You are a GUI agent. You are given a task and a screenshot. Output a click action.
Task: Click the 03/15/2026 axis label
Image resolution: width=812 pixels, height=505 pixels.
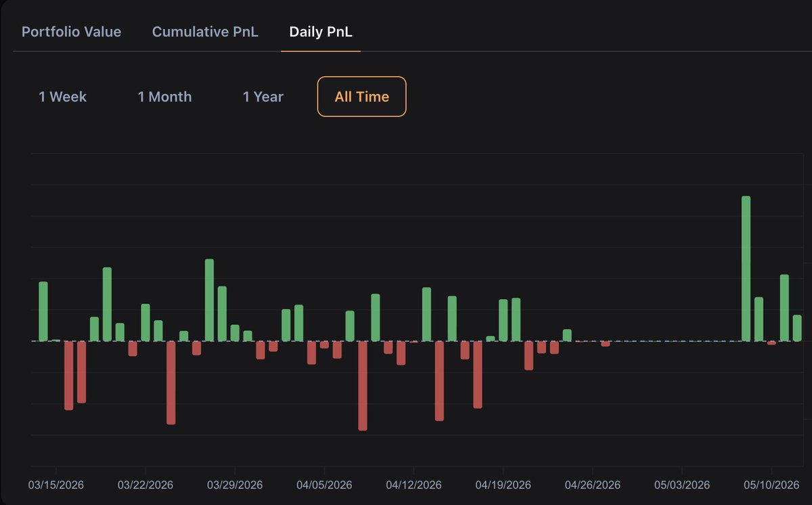tap(56, 485)
